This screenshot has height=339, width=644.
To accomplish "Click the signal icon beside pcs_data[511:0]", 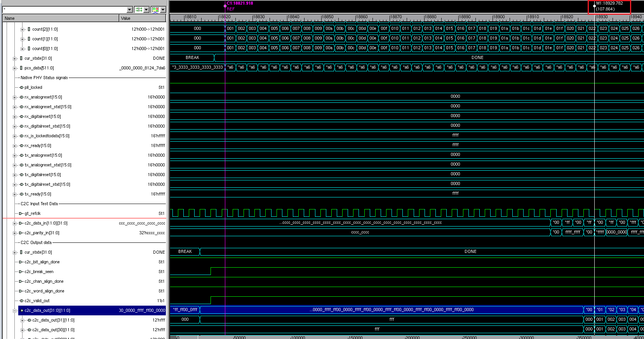I will point(21,68).
